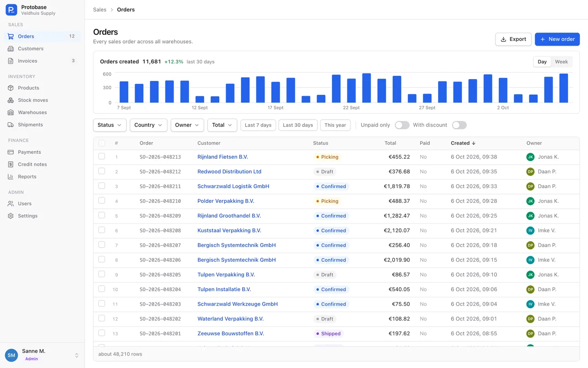Click the Credit notes icon
The height and width of the screenshot is (368, 588).
point(11,164)
